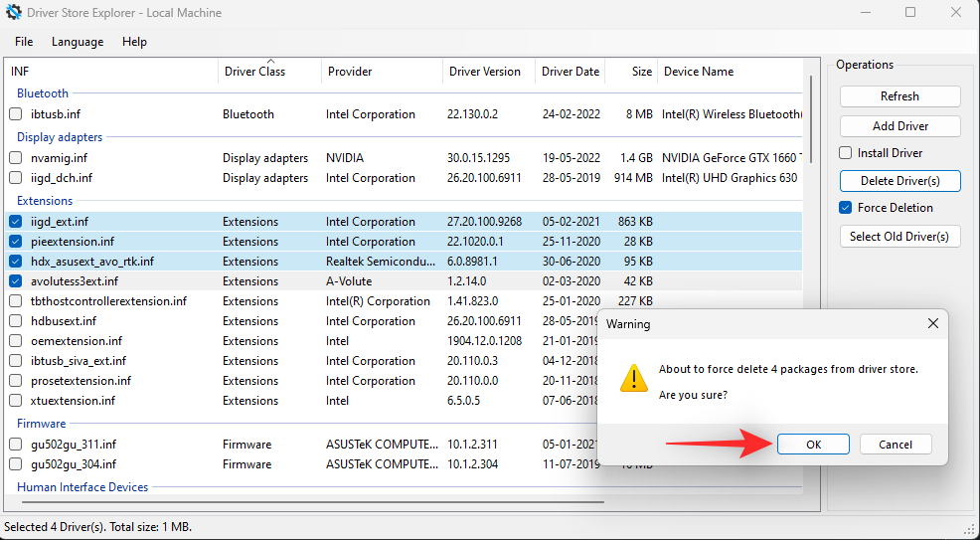Check the iigd_dch.inf checkbox

[16, 178]
